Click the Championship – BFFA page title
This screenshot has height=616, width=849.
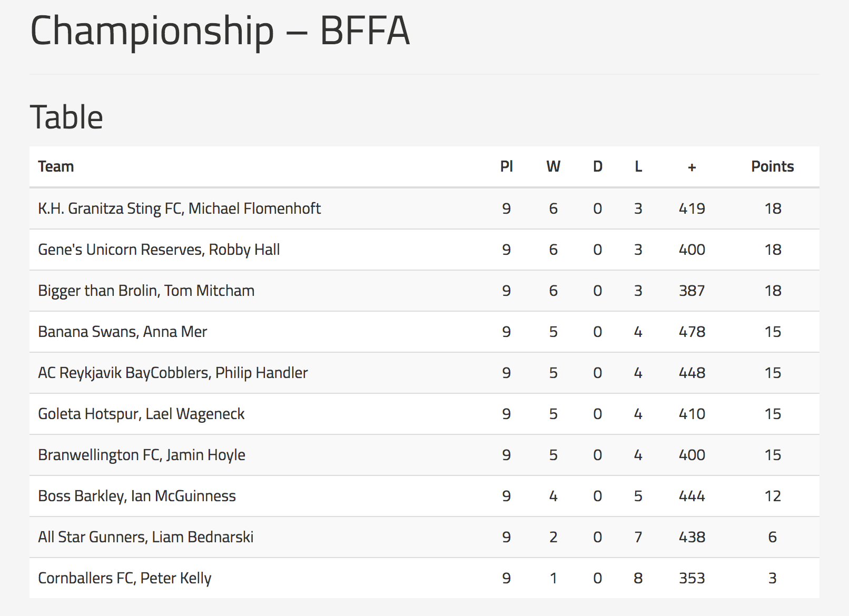point(220,31)
